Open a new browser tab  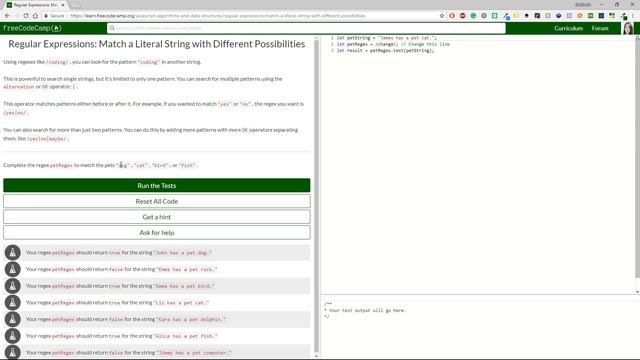[76, 5]
